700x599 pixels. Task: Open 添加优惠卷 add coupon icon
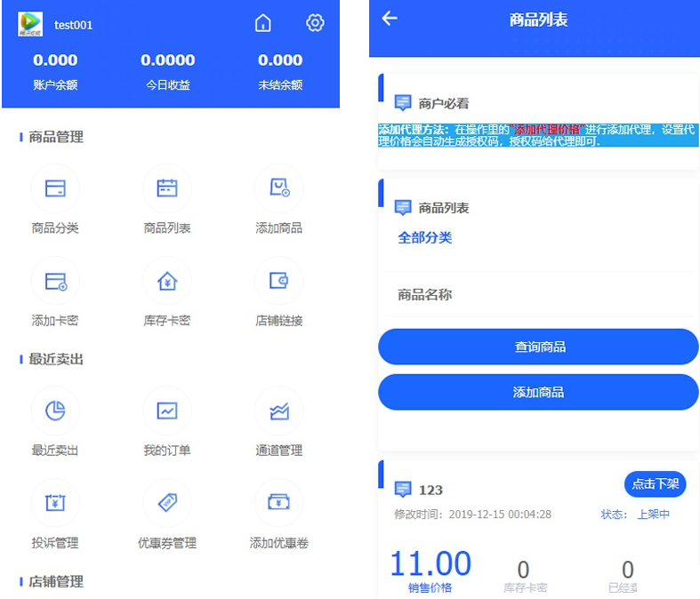coord(279,503)
